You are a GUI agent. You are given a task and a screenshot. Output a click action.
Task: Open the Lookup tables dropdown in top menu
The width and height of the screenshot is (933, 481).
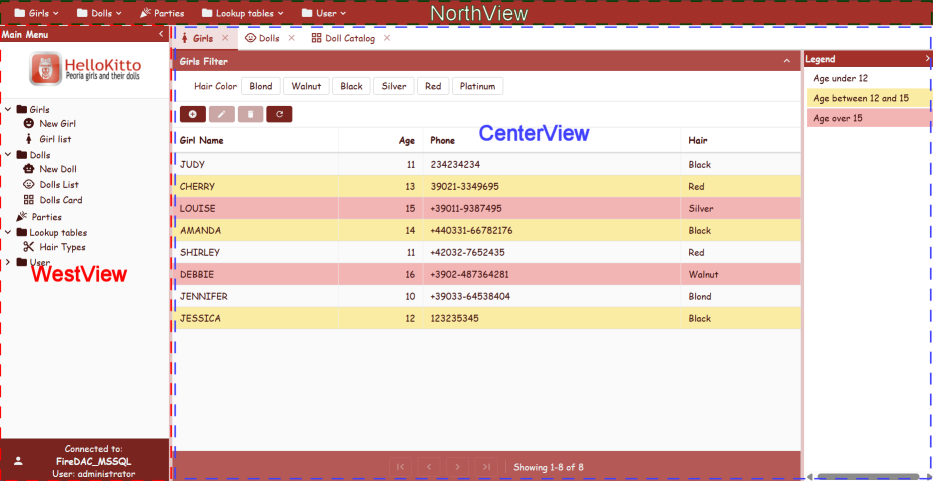coord(244,13)
